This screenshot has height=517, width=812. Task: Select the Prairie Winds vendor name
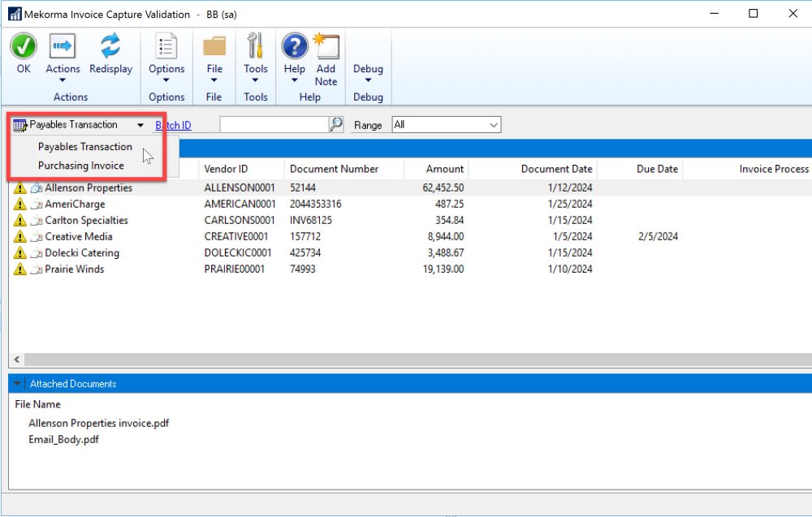point(75,269)
